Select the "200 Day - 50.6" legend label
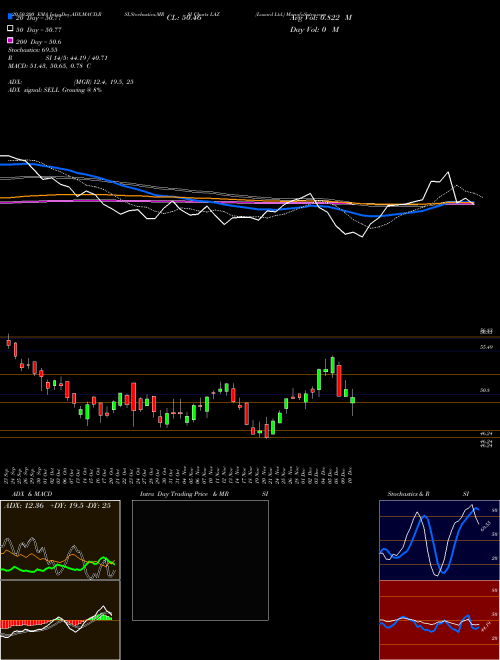The height and width of the screenshot is (660, 500). click(x=39, y=42)
